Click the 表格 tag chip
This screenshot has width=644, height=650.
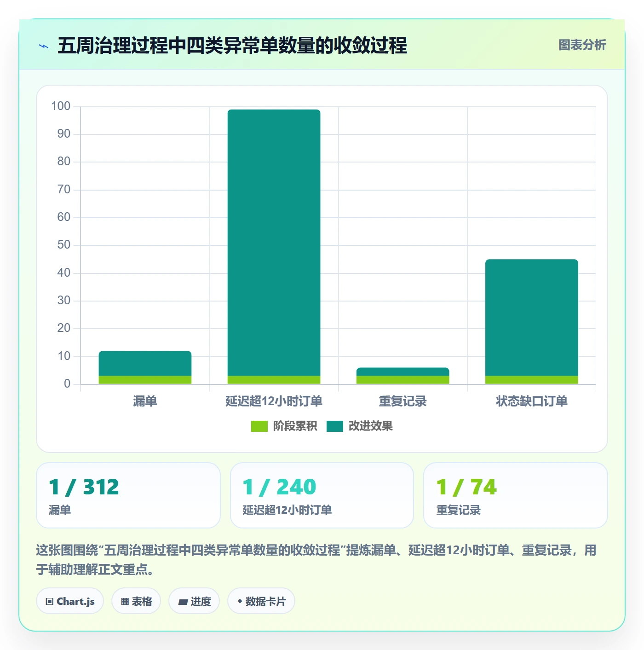136,601
